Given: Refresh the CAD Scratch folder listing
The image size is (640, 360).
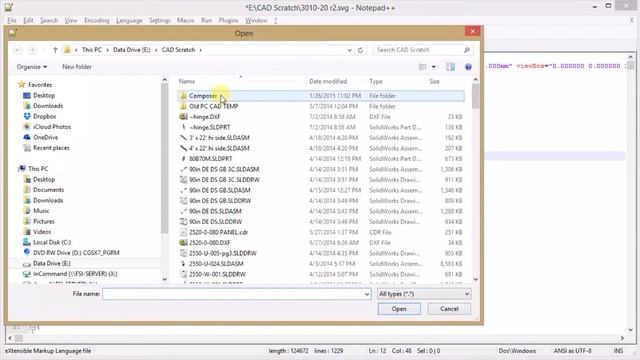Looking at the screenshot, I should tap(360, 50).
